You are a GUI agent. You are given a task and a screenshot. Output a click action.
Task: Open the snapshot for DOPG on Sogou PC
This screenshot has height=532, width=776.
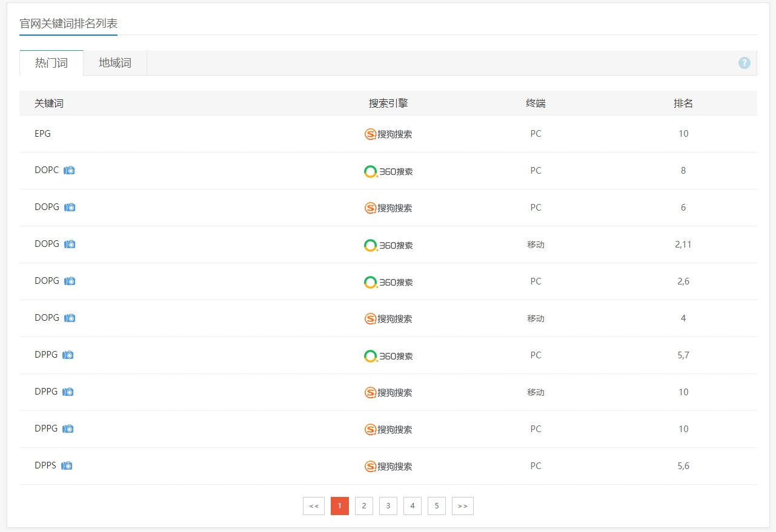click(70, 208)
